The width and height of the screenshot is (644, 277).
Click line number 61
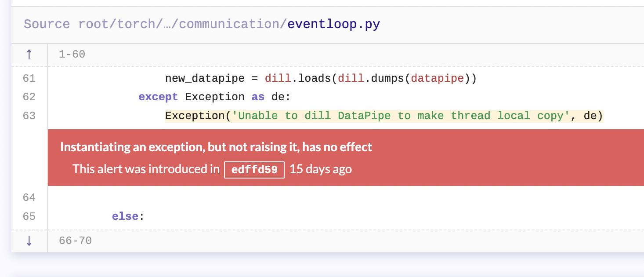(x=29, y=79)
